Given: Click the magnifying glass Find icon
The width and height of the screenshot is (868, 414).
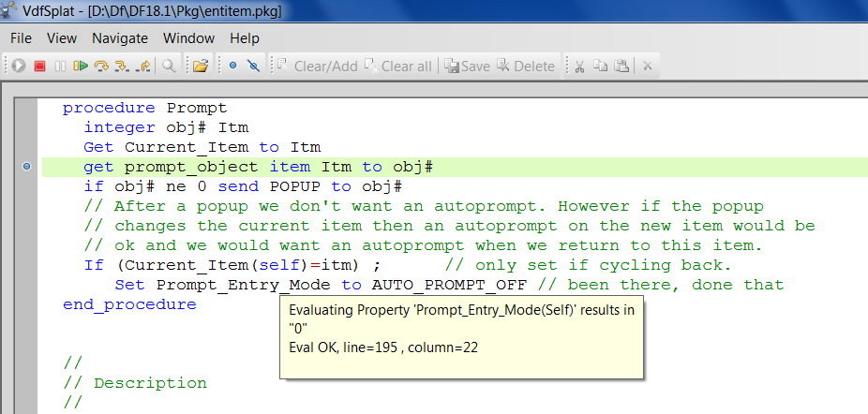Looking at the screenshot, I should tap(170, 67).
